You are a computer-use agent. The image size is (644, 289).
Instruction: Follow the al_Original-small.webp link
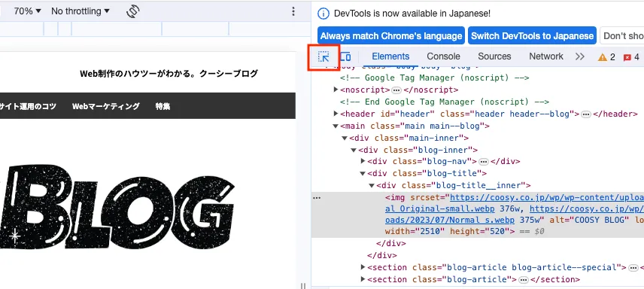click(x=439, y=208)
